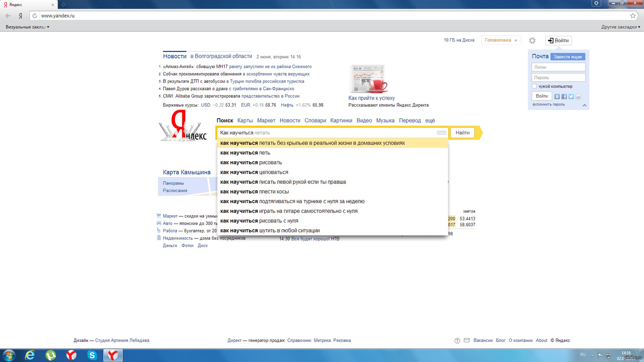Click 'Завести ящик' button

568,57
